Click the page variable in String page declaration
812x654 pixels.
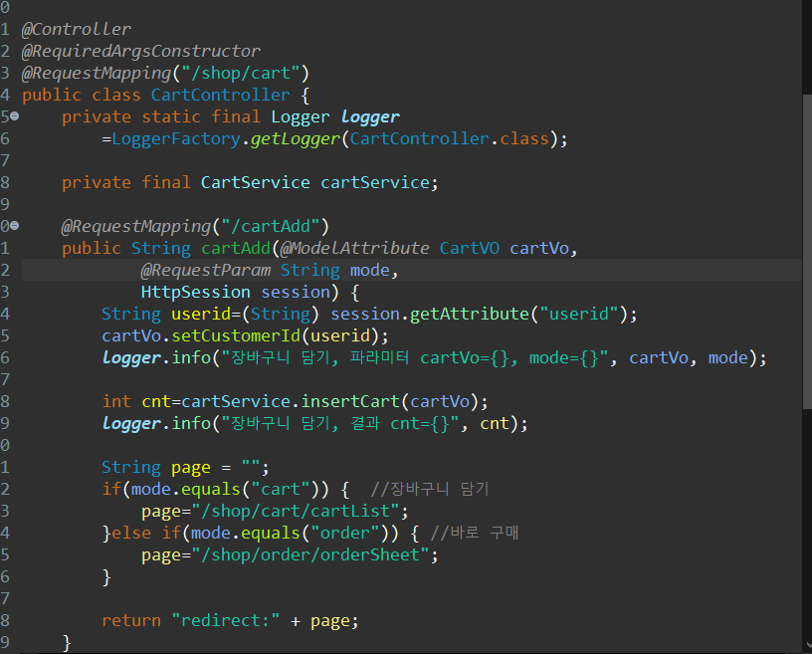(191, 468)
